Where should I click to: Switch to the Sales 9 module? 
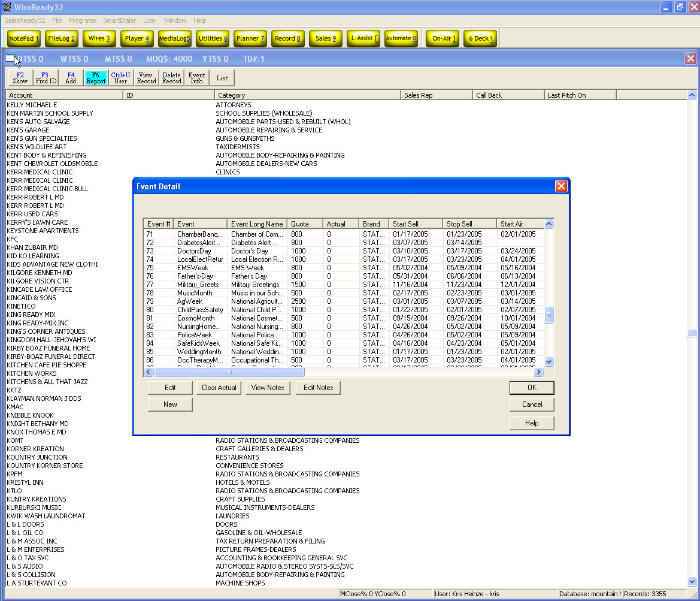click(x=326, y=38)
